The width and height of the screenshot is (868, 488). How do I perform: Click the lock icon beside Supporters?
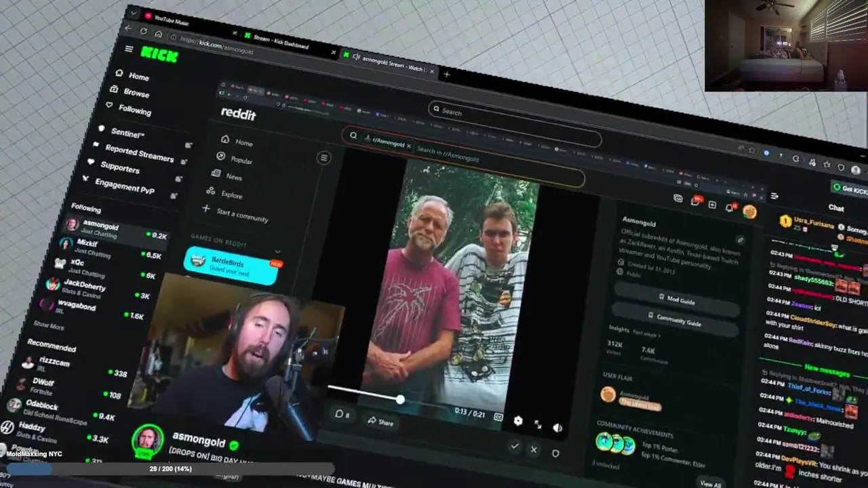point(178,179)
